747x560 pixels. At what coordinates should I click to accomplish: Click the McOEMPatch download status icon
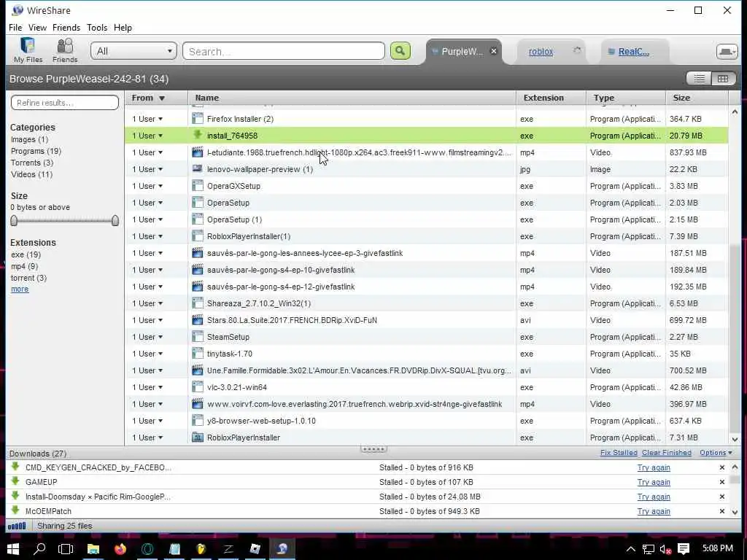point(15,510)
